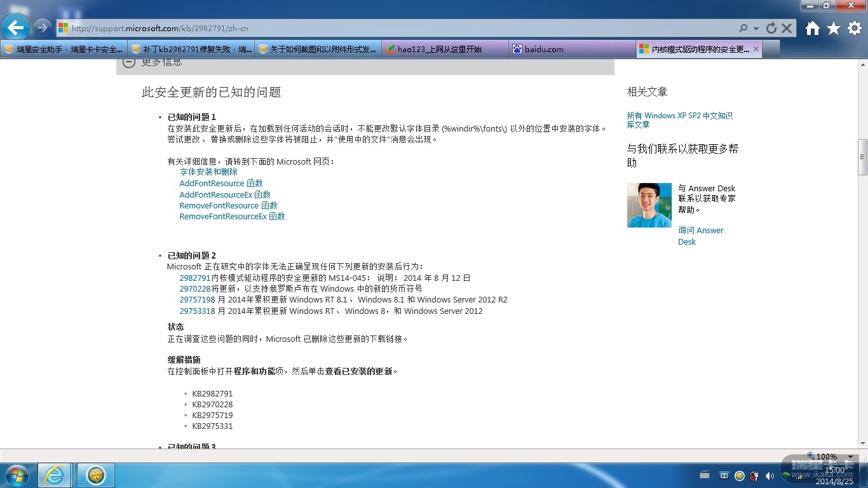
Task: Click the volume speaker icon in tray
Action: click(770, 475)
